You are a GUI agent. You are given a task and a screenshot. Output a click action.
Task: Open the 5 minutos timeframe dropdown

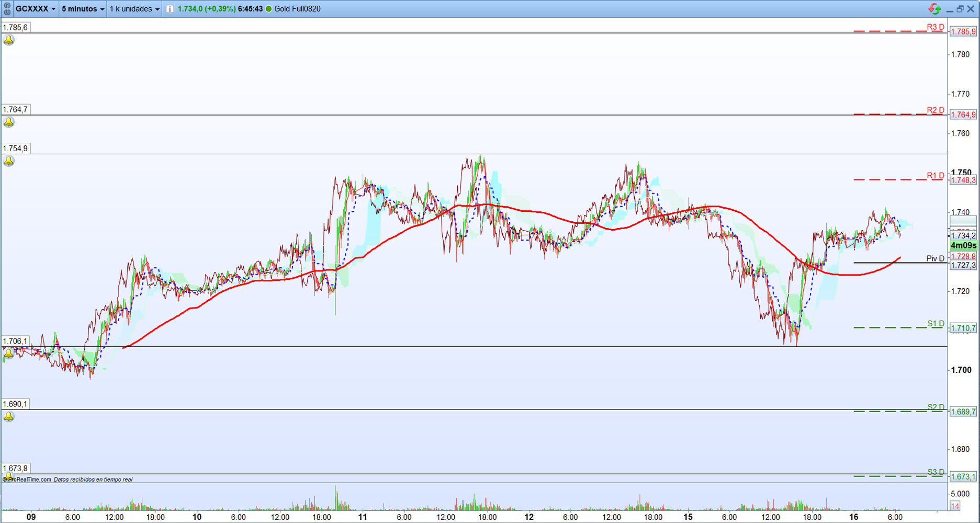pyautogui.click(x=83, y=9)
